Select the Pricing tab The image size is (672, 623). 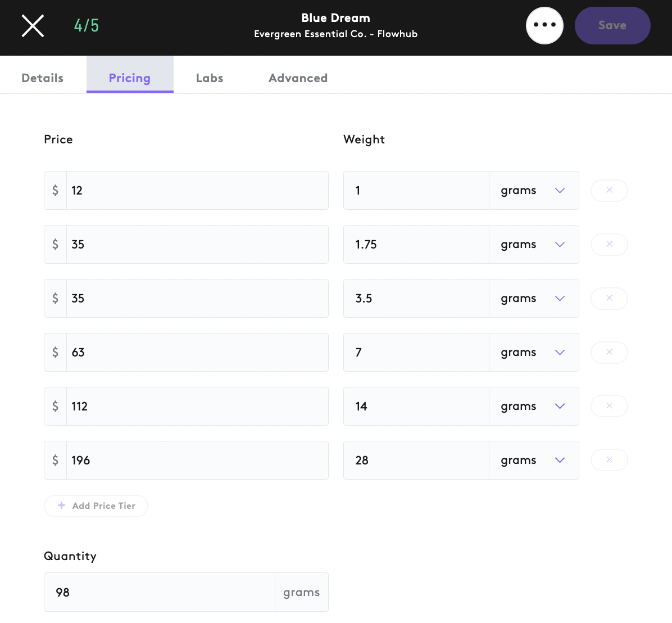point(130,74)
